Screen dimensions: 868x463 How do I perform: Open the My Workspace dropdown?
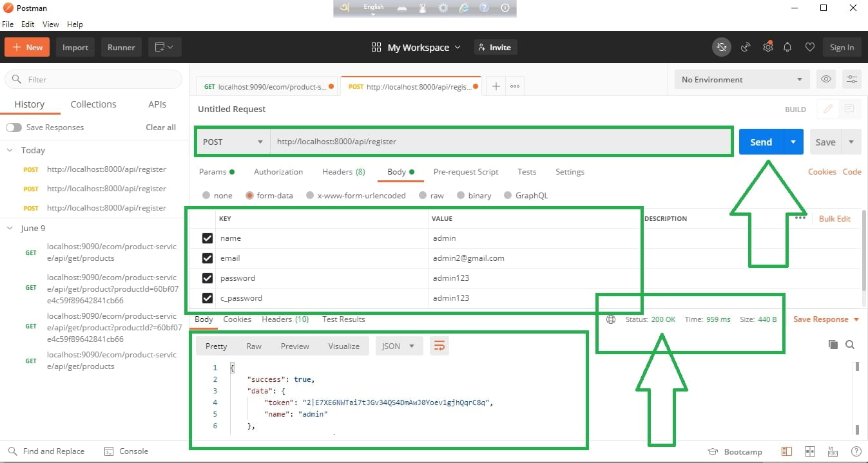pos(416,47)
